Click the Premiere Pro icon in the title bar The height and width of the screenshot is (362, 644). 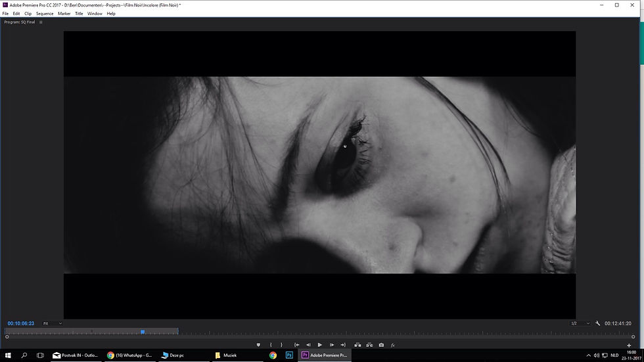pos(5,5)
